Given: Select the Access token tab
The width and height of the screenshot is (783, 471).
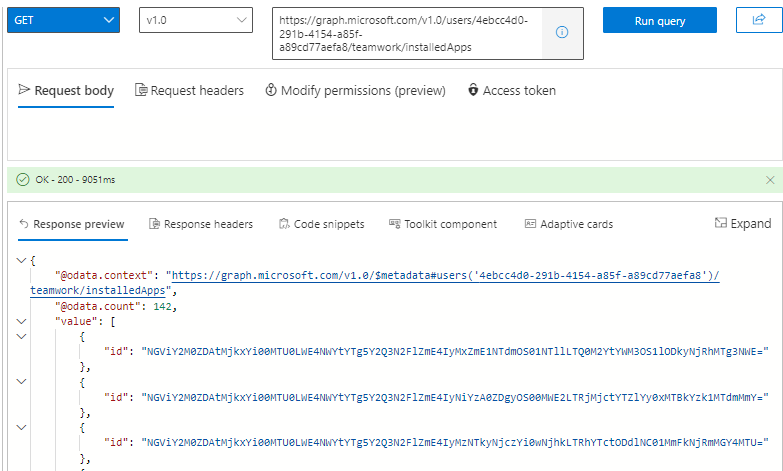Looking at the screenshot, I should point(512,90).
